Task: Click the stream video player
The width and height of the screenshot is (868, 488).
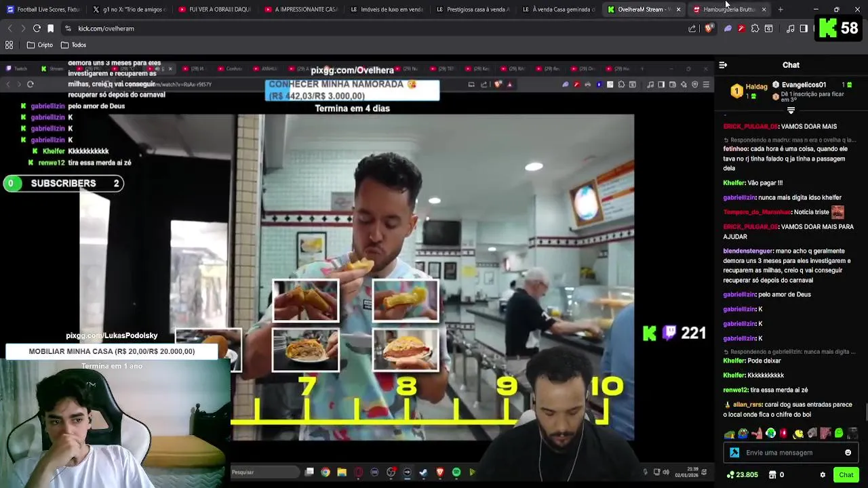Action: coord(357,271)
